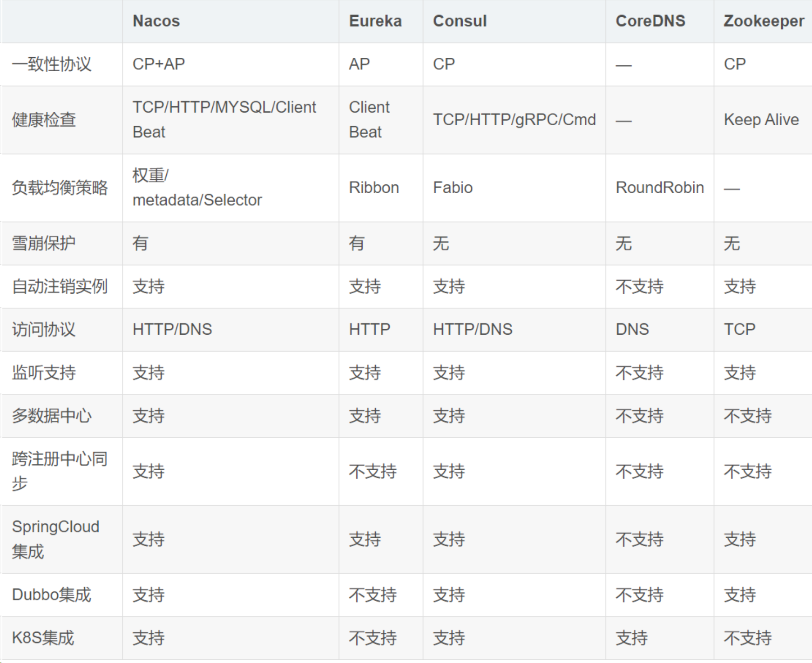Click the RoundRobin cell

660,188
